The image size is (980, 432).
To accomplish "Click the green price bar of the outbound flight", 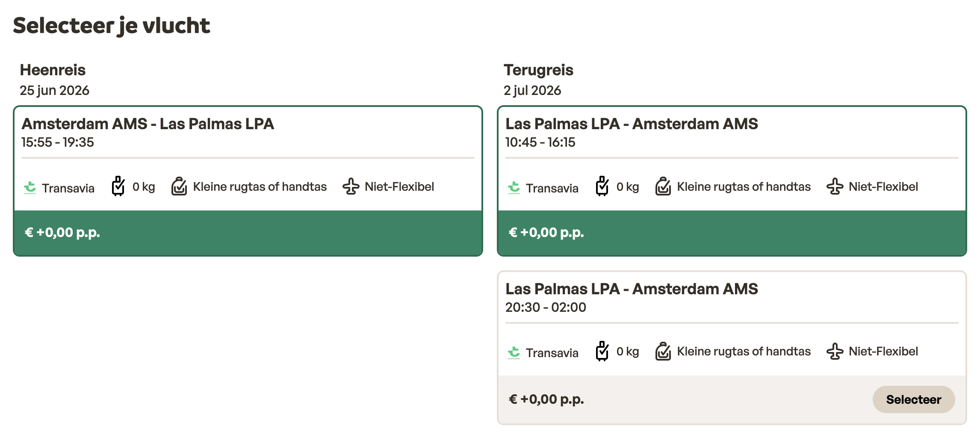I will click(x=247, y=232).
